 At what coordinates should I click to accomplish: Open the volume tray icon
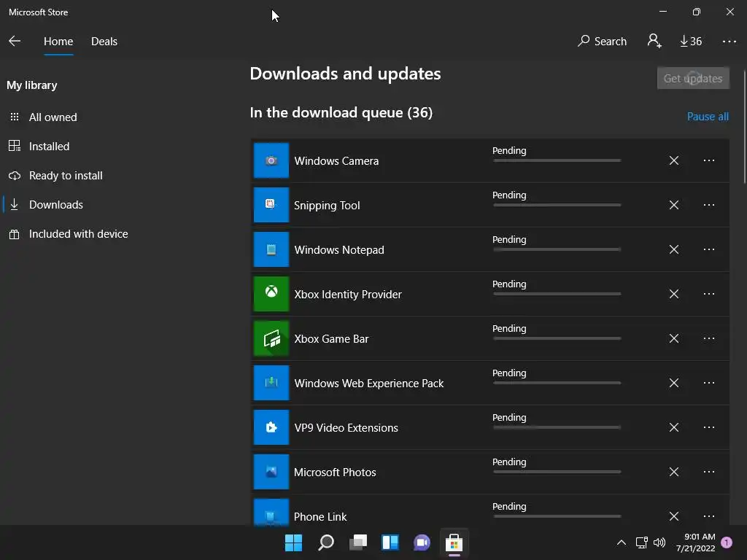[659, 542]
